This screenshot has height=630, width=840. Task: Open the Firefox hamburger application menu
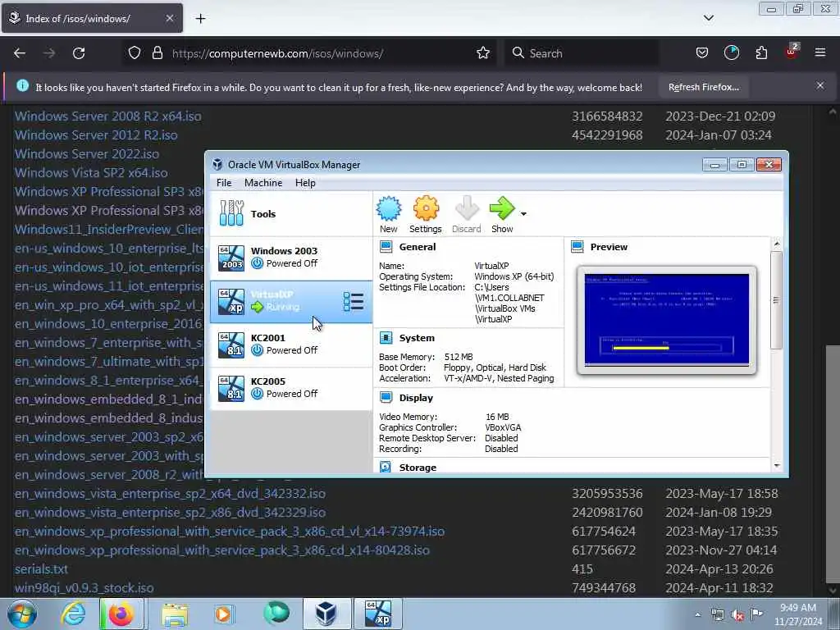(x=820, y=53)
